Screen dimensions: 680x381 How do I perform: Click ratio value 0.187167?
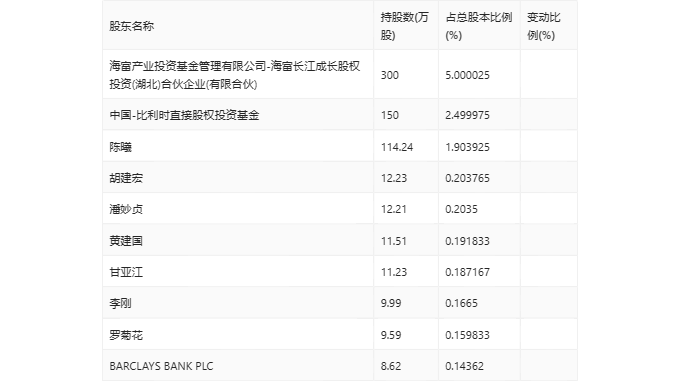(468, 272)
